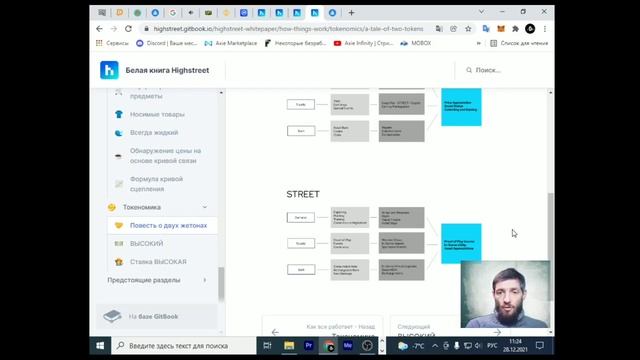Open the weather widget showing -7°C
This screenshot has height=360, width=640.
411,346
